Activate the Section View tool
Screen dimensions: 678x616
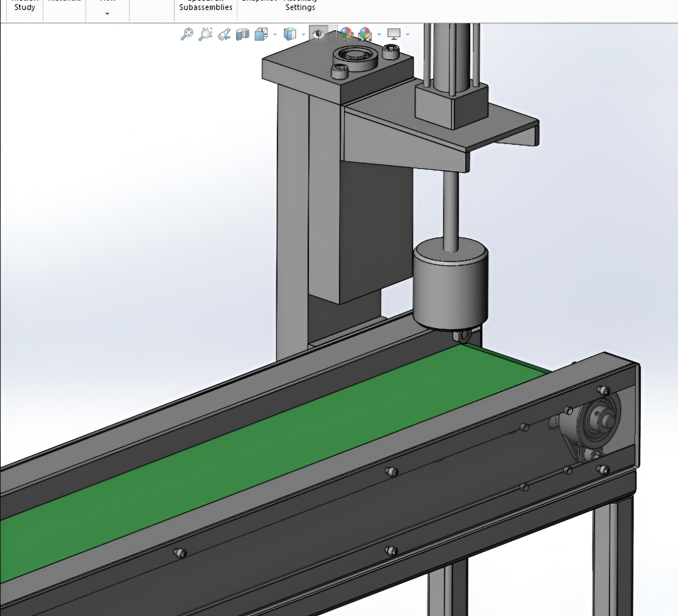242,34
